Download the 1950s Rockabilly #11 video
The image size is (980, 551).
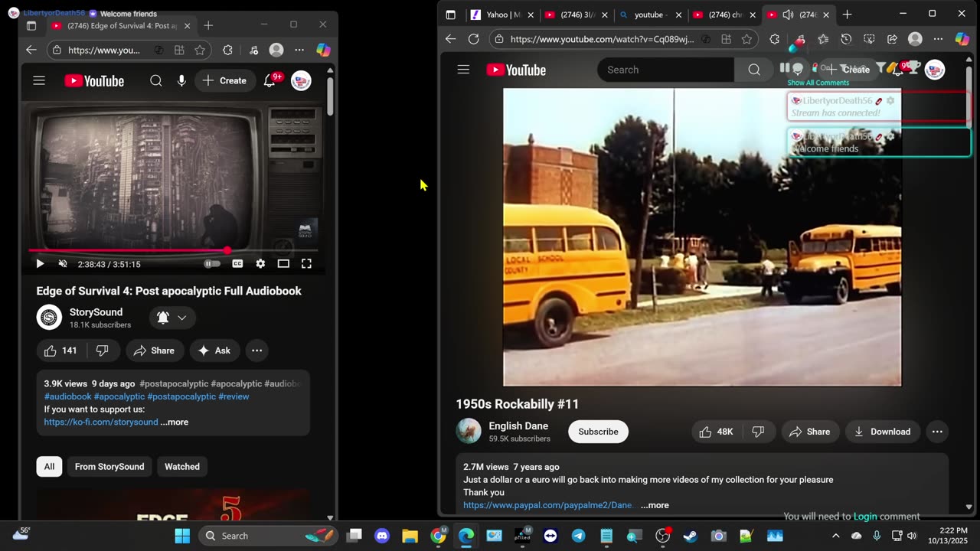click(882, 432)
